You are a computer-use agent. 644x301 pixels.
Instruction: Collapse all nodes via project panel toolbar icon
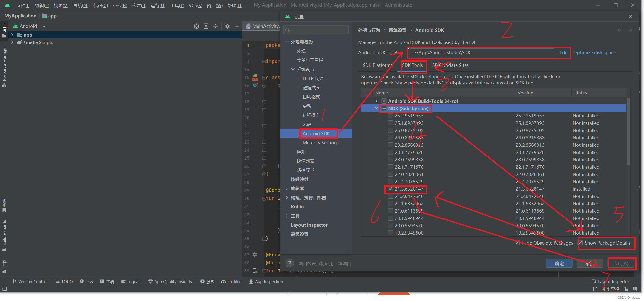tap(215, 26)
